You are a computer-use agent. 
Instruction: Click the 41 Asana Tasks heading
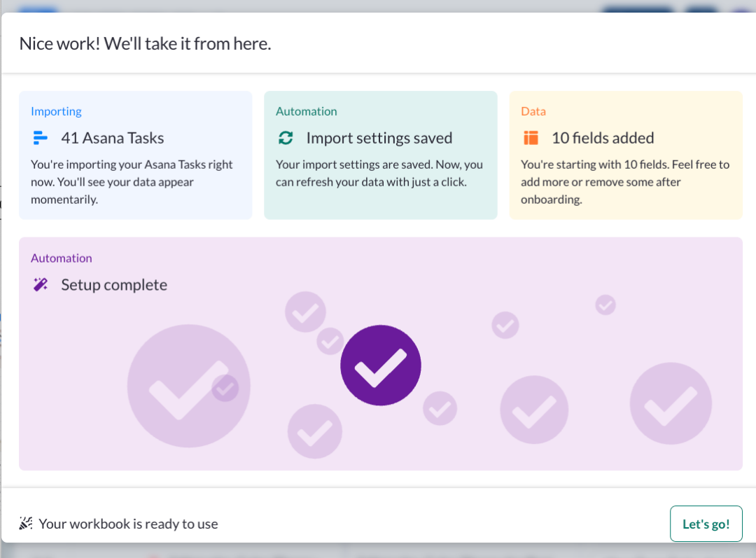tap(112, 138)
